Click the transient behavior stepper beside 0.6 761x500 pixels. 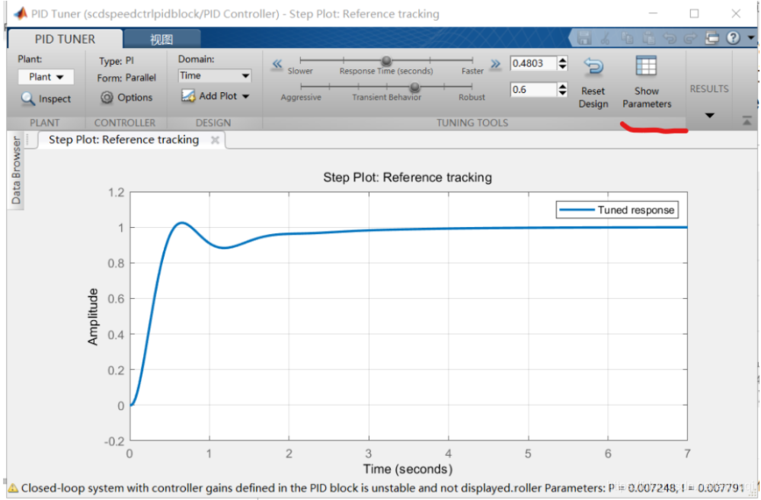(x=562, y=90)
